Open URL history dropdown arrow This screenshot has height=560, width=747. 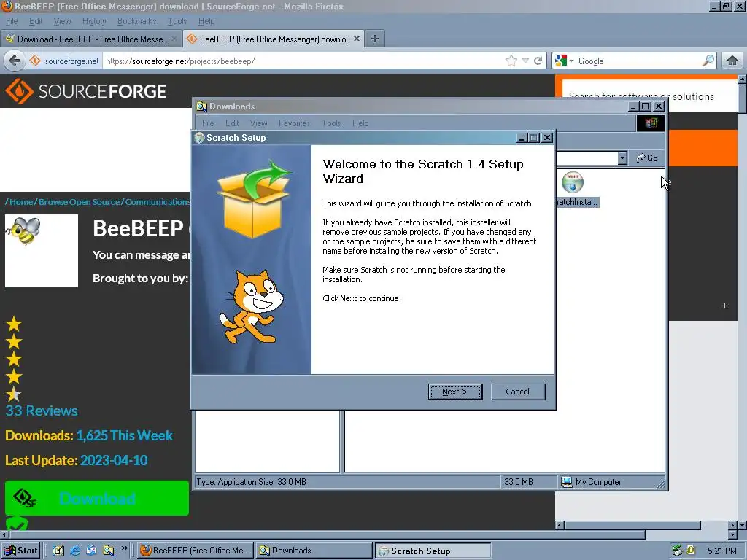point(525,61)
